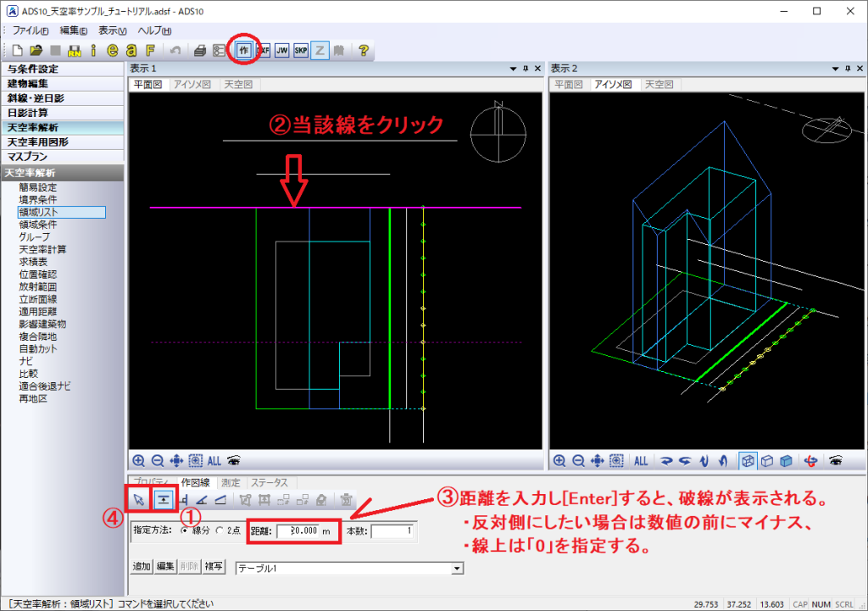Click the pan icon under 表示2
This screenshot has height=611, width=868.
point(597,460)
